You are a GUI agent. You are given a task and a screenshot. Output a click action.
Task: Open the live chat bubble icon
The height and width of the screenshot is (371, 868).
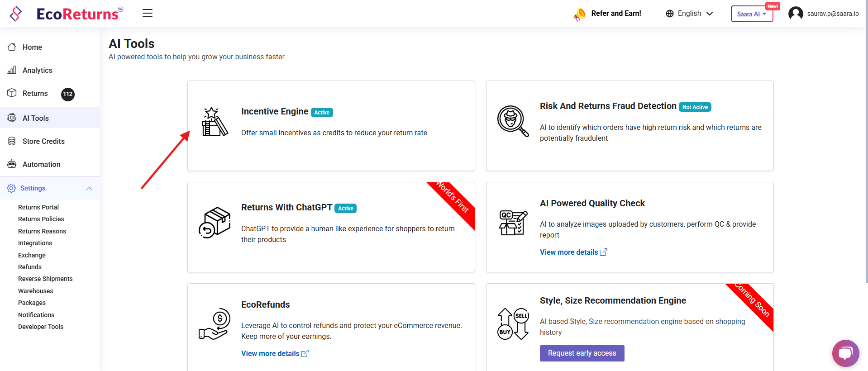(845, 353)
